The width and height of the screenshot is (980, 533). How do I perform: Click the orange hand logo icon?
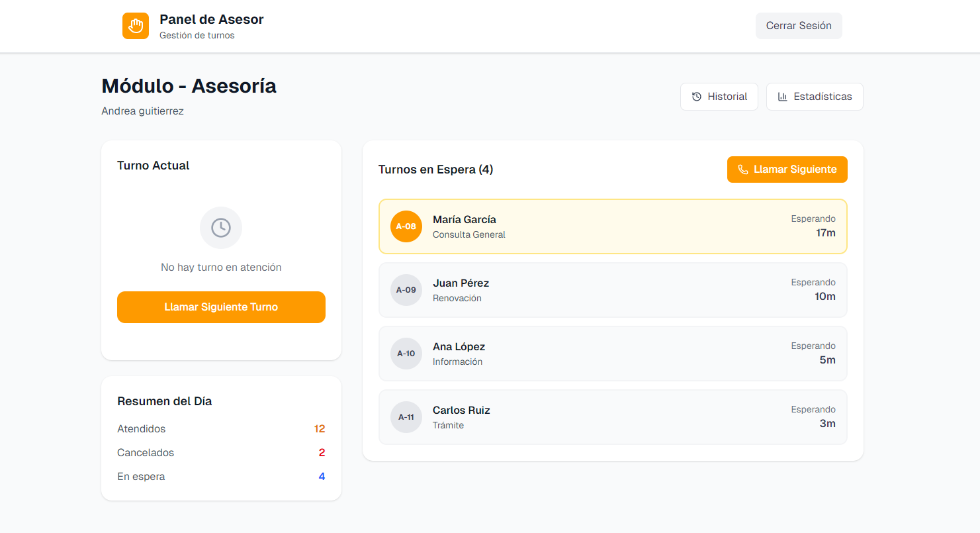click(136, 26)
